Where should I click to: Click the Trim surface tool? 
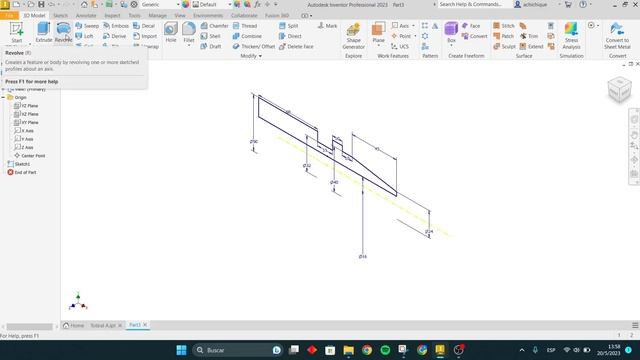click(x=529, y=36)
